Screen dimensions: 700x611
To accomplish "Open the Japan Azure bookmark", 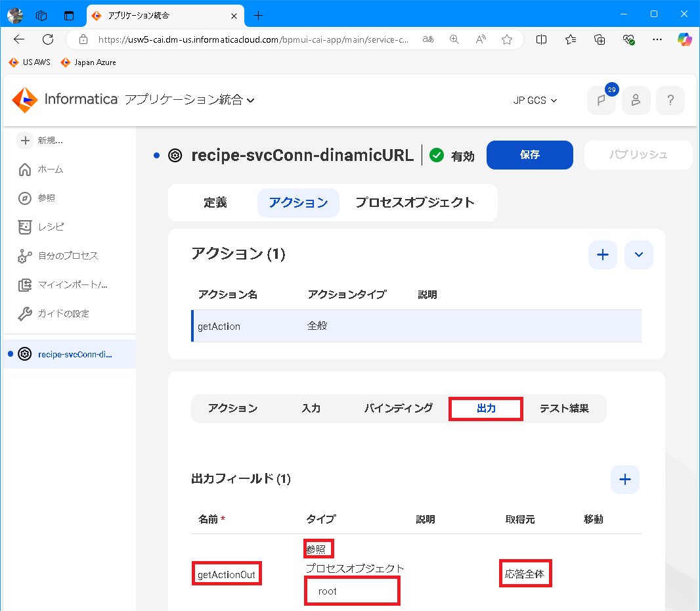I will [x=89, y=62].
